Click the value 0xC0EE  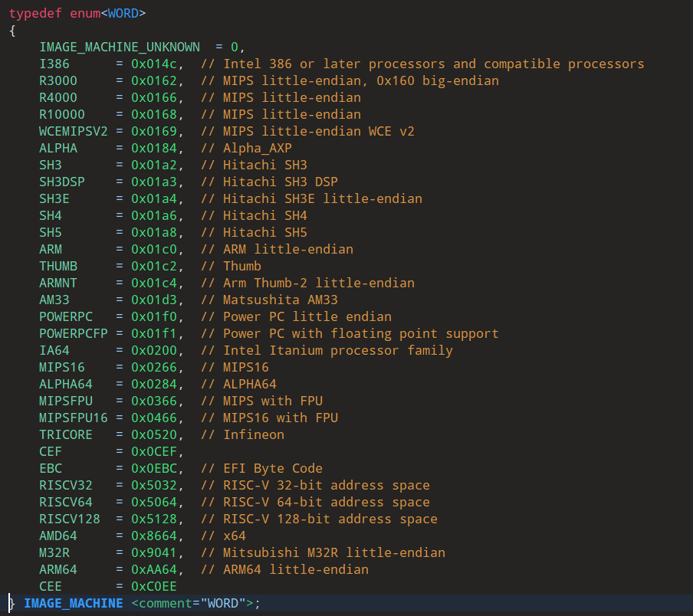pyautogui.click(x=154, y=586)
